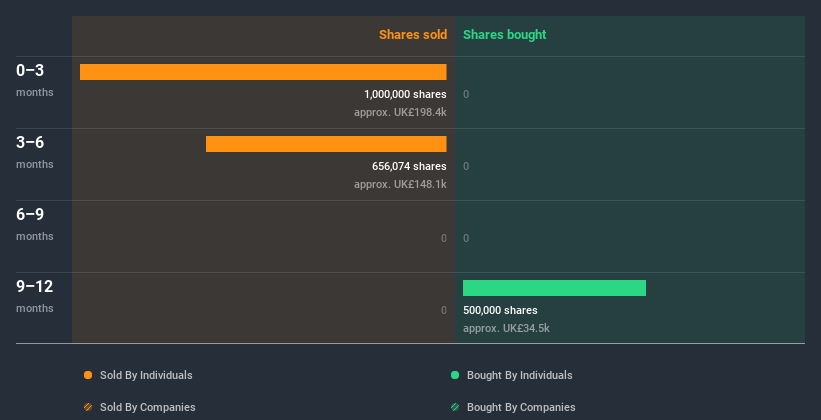Screen dimensions: 821x420
Task: Click the approx. UK£148.1k value
Action: click(x=400, y=184)
